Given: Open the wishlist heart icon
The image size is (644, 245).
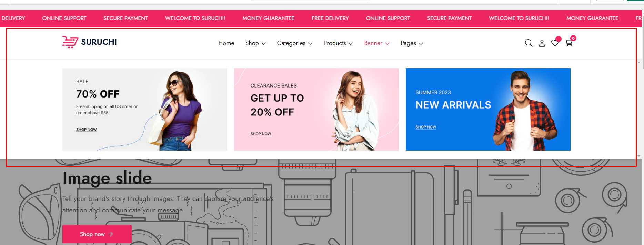Looking at the screenshot, I should (555, 43).
